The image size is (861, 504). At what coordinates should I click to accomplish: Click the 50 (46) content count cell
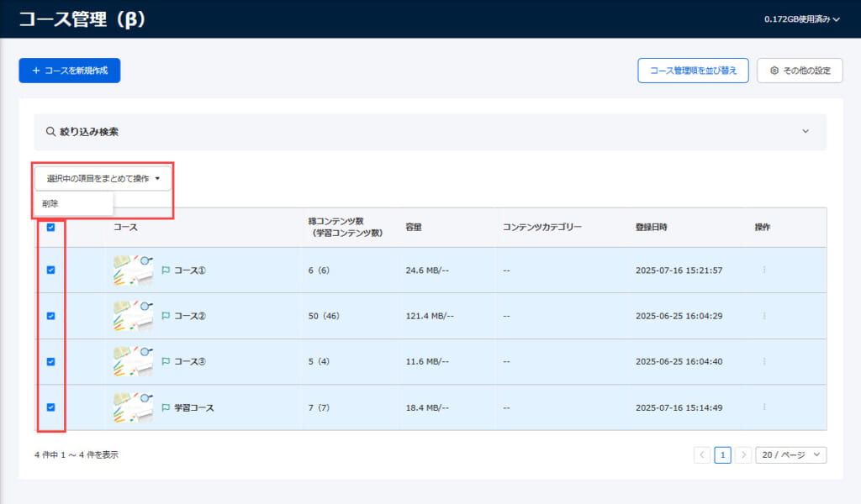click(324, 316)
